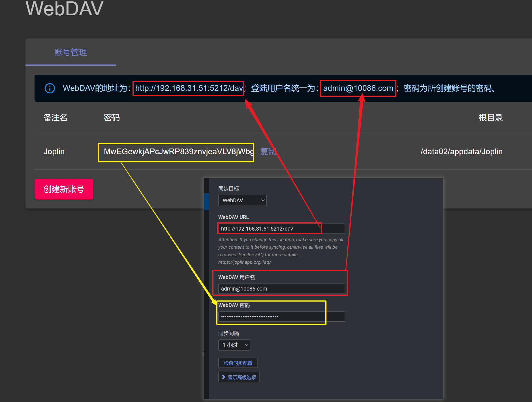Image resolution: width=532 pixels, height=402 pixels.
Task: Open the 账号管理 tab
Action: (x=70, y=52)
